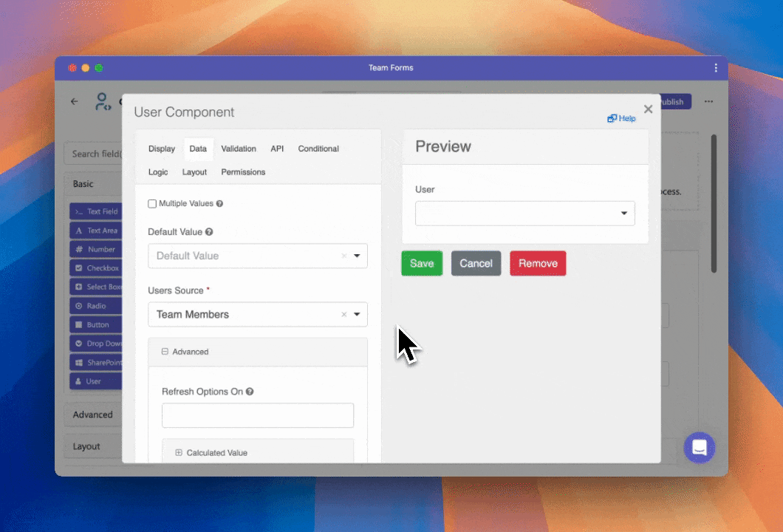Click the Search field(s) box
Viewport: 783px width, 532px height.
[x=93, y=154]
